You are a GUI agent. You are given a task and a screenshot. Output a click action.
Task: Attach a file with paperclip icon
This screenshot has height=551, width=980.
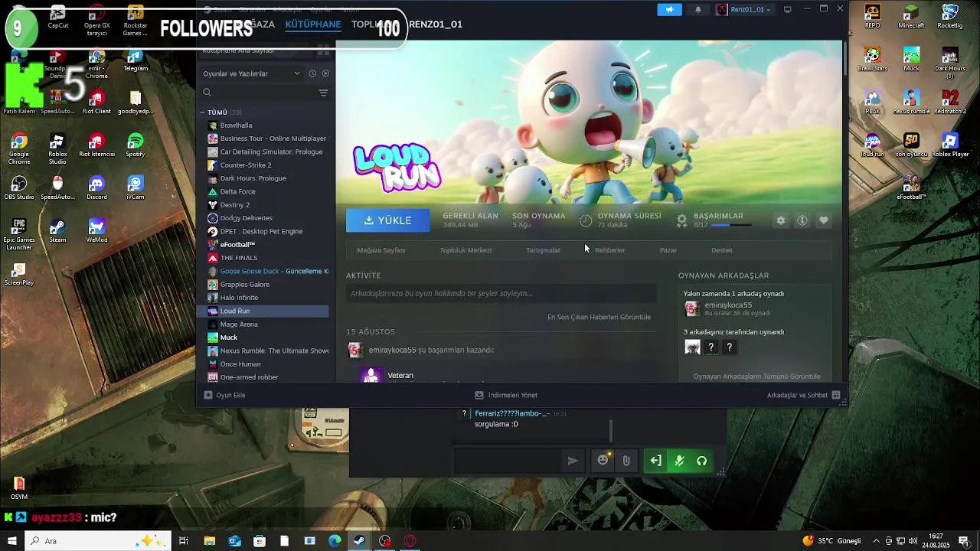pos(626,461)
